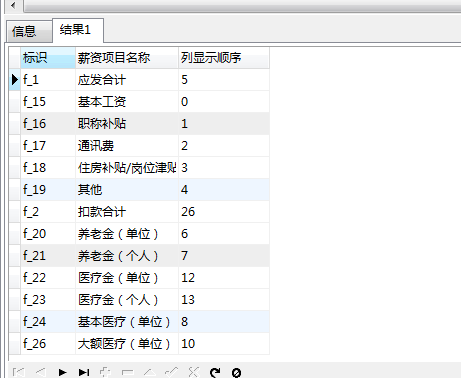Click the 职称补贴 cell
The width and height of the screenshot is (461, 378).
click(x=127, y=124)
